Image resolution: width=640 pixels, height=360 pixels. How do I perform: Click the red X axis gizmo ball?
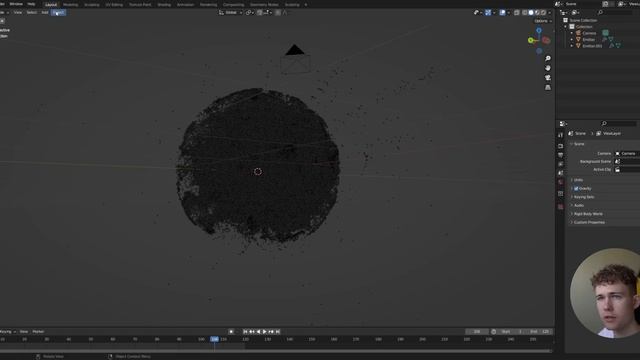[546, 40]
